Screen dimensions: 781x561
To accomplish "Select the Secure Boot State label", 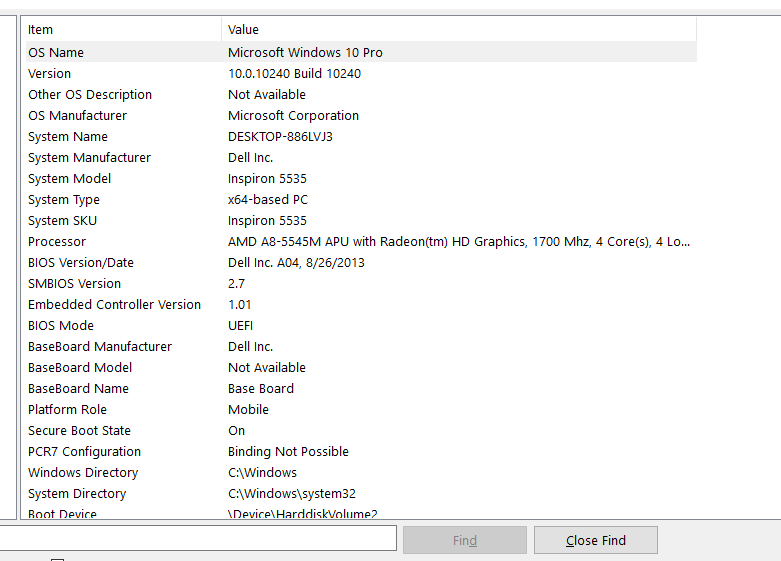I will tap(79, 430).
